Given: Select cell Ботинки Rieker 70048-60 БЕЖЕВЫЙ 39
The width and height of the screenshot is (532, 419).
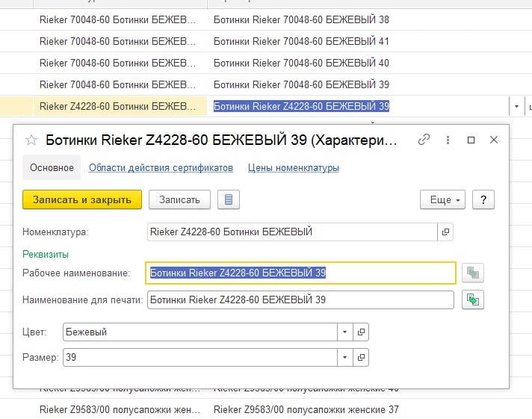Looking at the screenshot, I should click(x=301, y=84).
